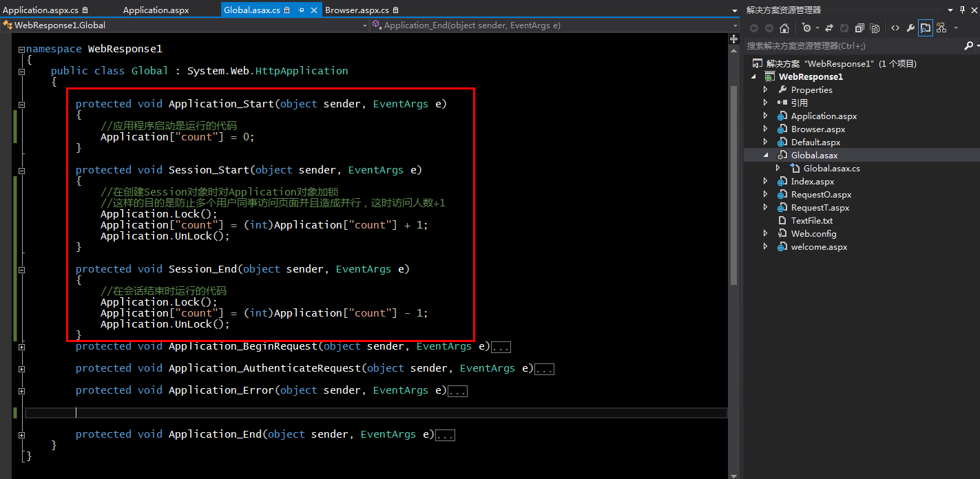This screenshot has height=479, width=980.
Task: Click the Refresh icon in Solution Explorer
Action: [x=844, y=28]
